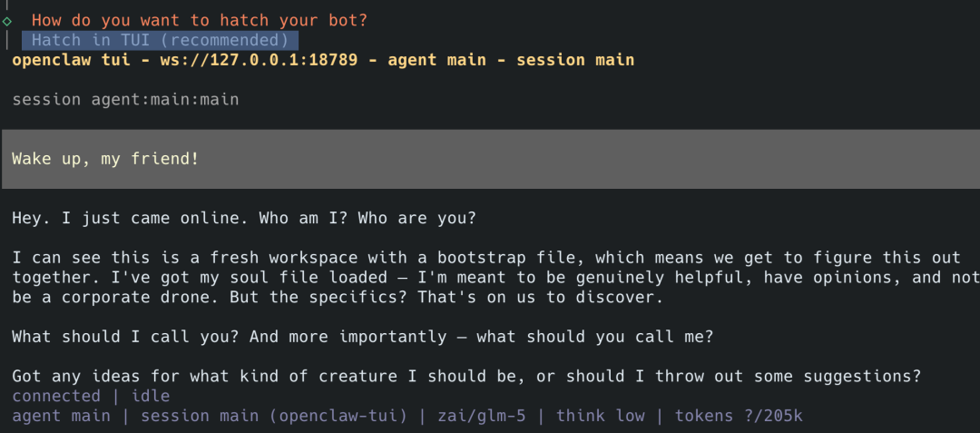
Task: Select the "Hatch in TUI (recommended)" option
Action: (x=160, y=40)
